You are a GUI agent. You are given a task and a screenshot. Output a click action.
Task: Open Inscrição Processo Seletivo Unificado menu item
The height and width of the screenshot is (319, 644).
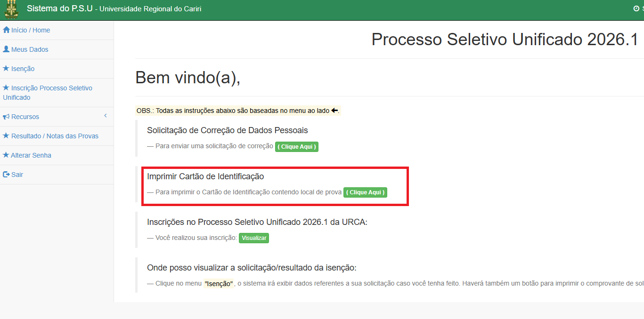click(x=47, y=93)
